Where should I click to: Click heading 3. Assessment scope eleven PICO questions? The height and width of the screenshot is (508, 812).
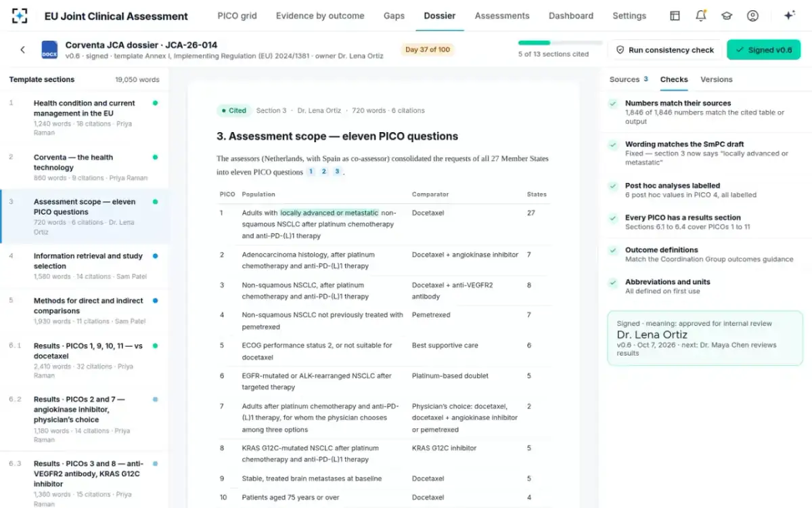(x=337, y=136)
